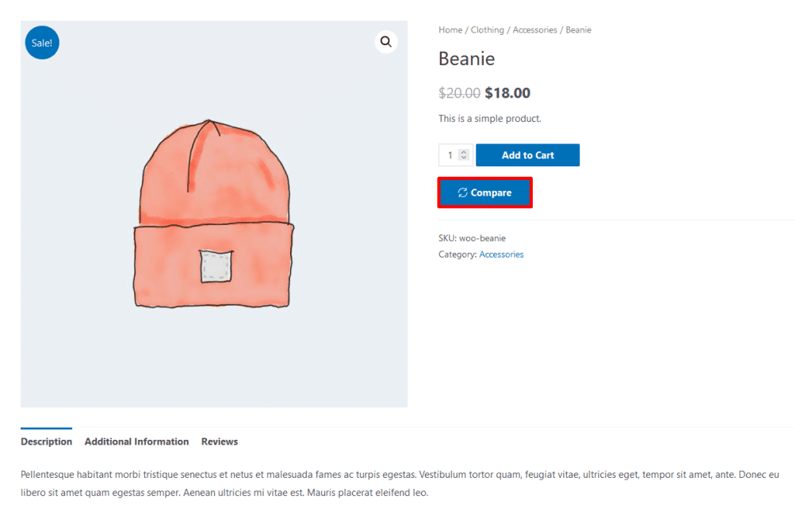The width and height of the screenshot is (812, 523).
Task: Click the orange beanie product image
Action: pyautogui.click(x=213, y=216)
